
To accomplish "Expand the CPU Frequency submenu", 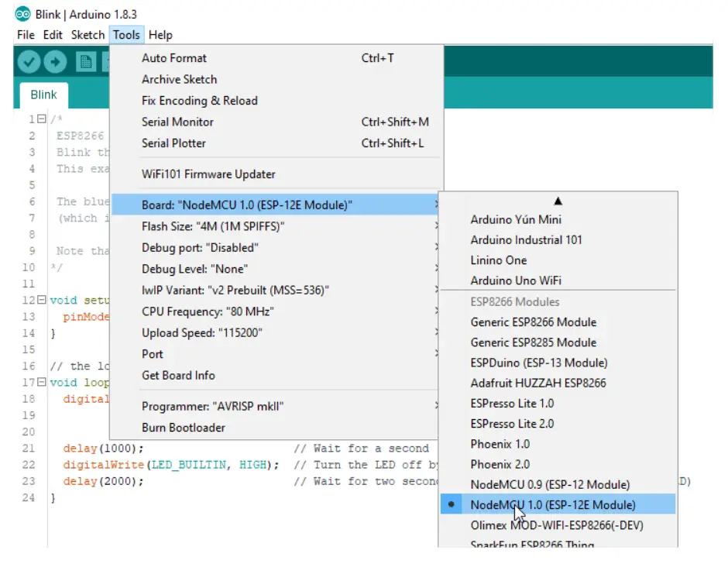I will pyautogui.click(x=275, y=311).
